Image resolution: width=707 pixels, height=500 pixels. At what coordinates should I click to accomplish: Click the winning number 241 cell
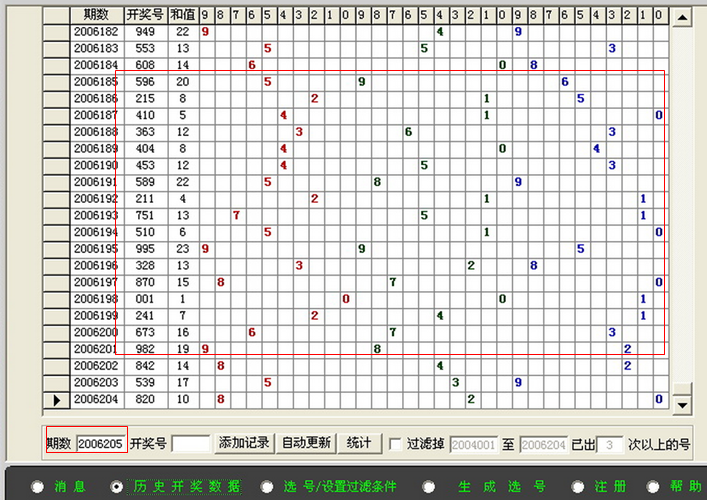146,316
